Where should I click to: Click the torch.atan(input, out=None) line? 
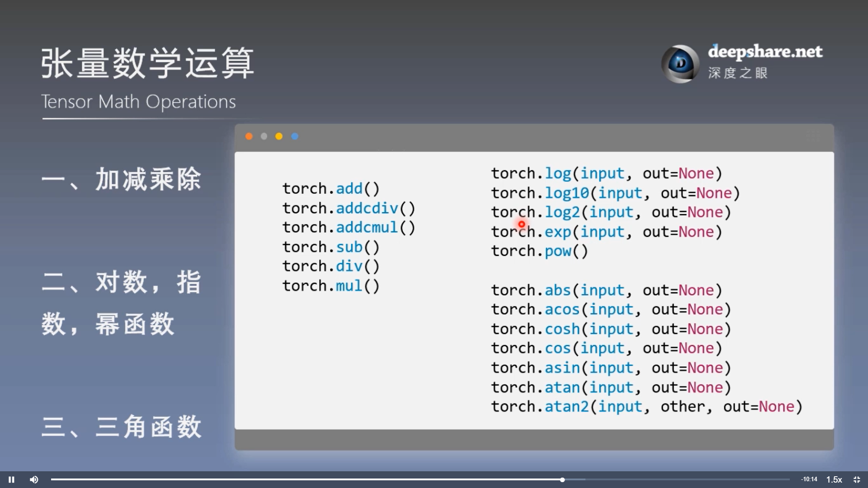click(611, 388)
